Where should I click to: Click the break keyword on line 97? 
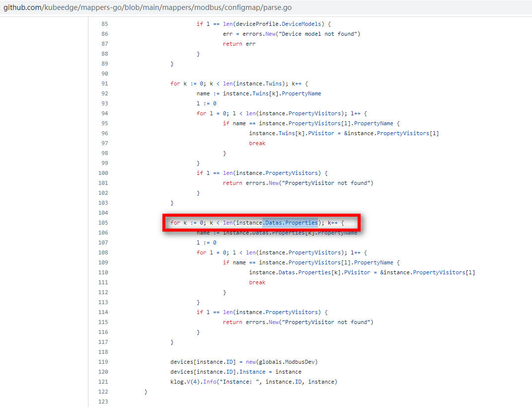pyautogui.click(x=257, y=143)
